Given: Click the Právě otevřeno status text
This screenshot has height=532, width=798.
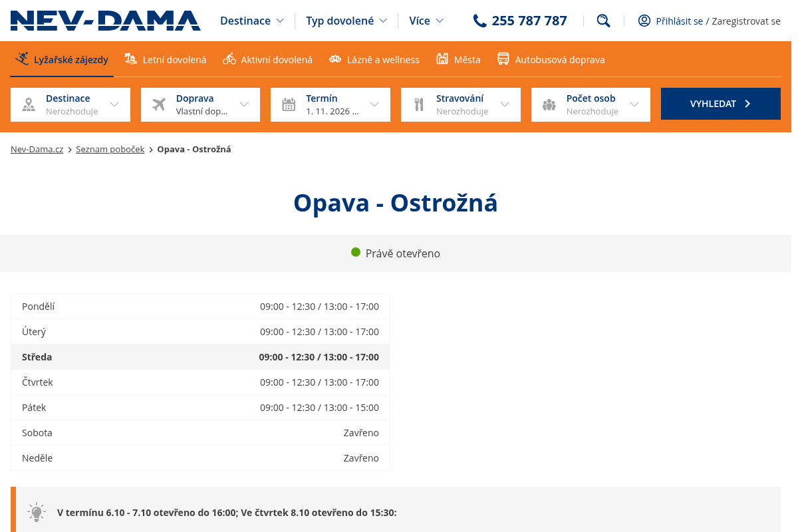Looking at the screenshot, I should [x=403, y=253].
